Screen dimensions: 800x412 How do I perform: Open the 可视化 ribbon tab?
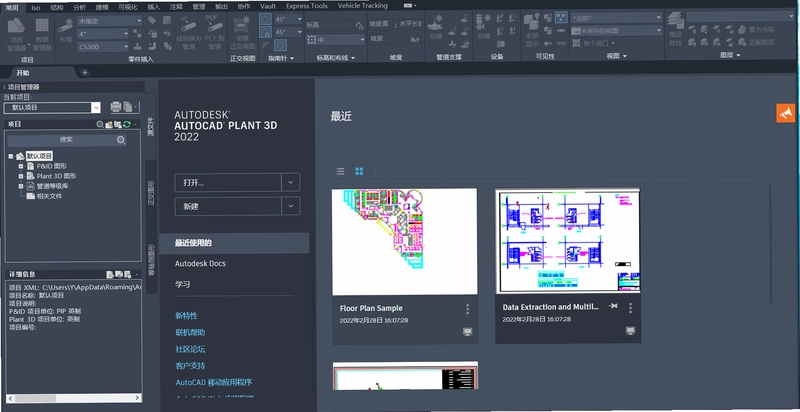(x=127, y=7)
